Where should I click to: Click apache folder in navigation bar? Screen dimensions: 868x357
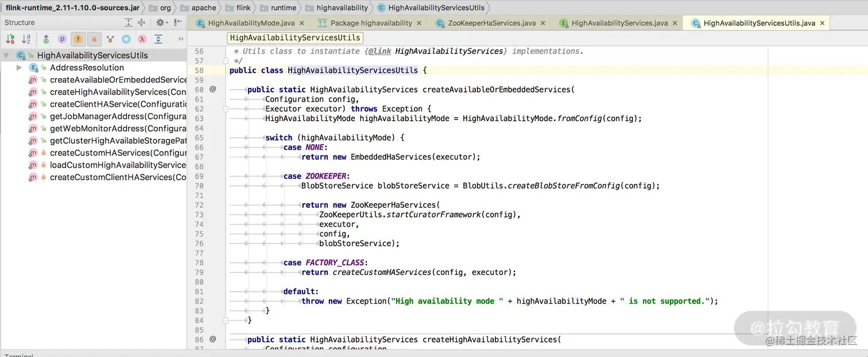[198, 7]
